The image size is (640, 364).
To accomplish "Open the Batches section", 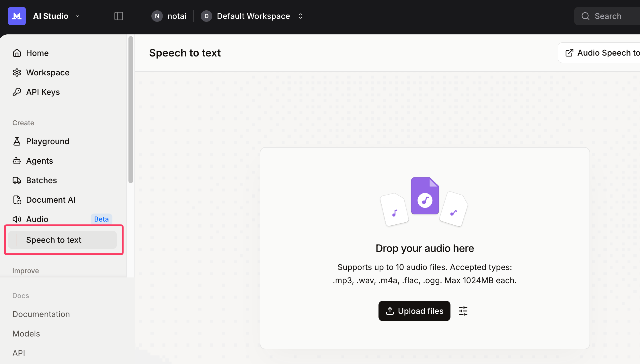I will [41, 180].
